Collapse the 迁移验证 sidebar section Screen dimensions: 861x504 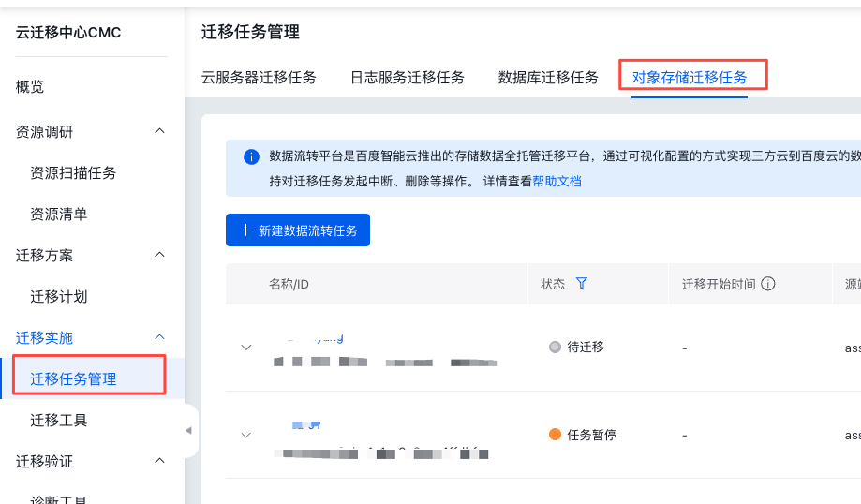click(x=159, y=461)
